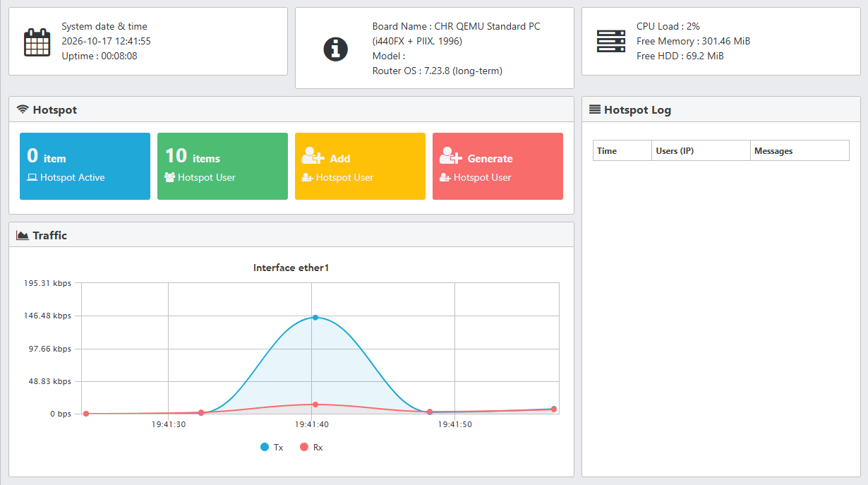
Task: Click the Messages column header
Action: click(800, 150)
